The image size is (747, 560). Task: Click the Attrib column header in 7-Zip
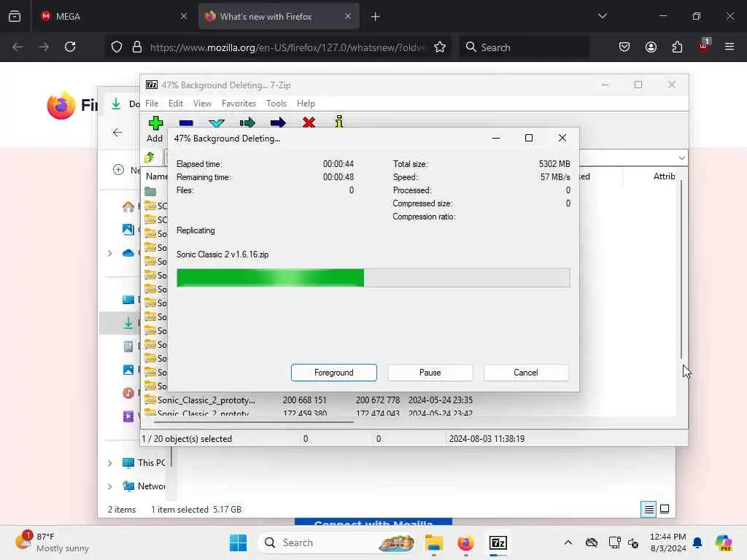click(x=664, y=176)
